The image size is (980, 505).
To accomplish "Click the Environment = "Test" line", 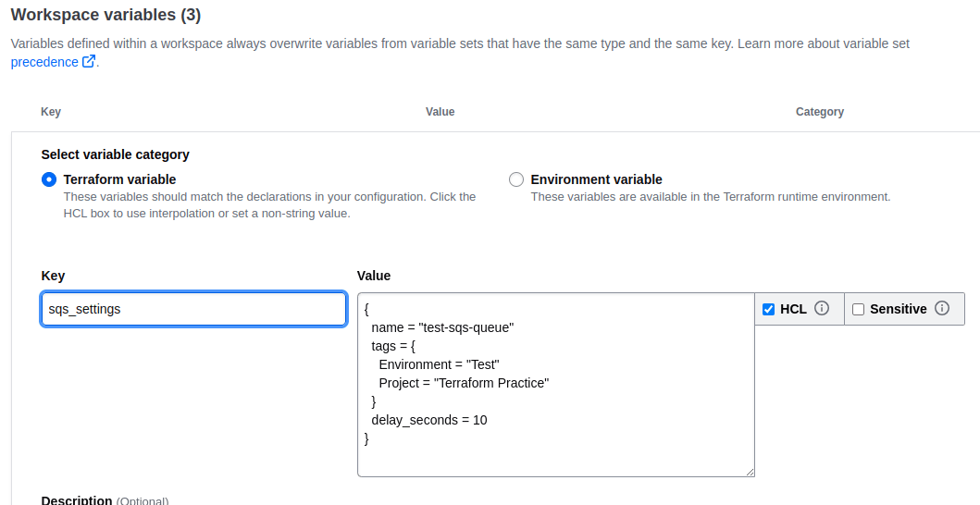I will pos(439,364).
